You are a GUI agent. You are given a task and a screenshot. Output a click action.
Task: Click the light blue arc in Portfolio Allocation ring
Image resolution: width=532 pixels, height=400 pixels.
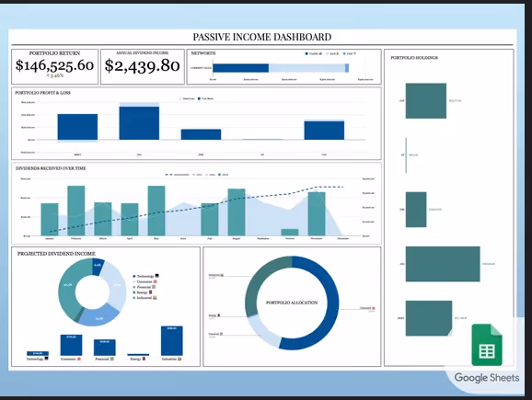pos(261,331)
